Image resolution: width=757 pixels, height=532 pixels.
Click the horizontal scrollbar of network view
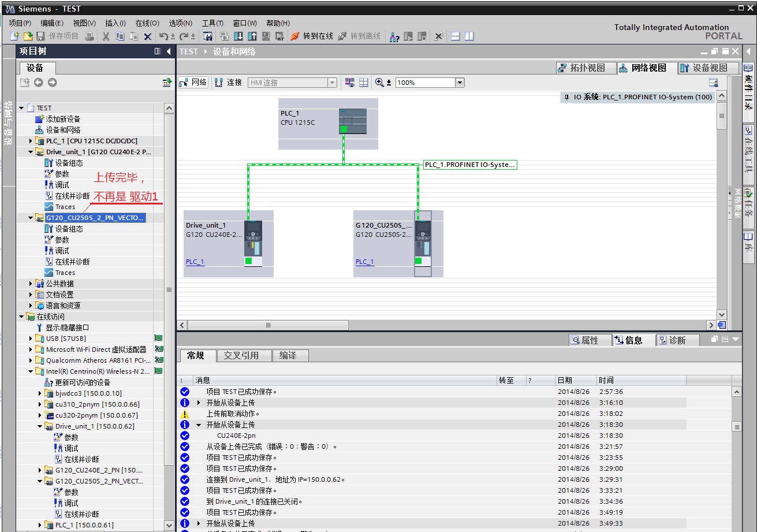tap(267, 325)
